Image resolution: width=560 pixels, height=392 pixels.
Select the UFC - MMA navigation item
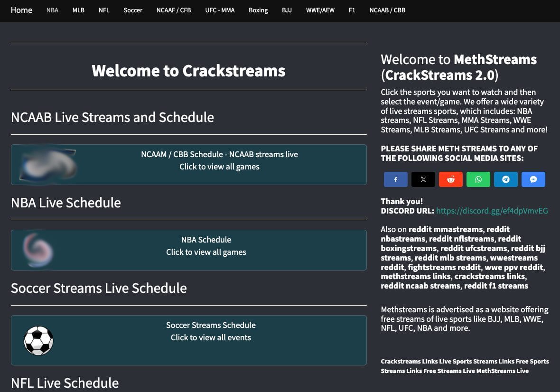coord(220,10)
